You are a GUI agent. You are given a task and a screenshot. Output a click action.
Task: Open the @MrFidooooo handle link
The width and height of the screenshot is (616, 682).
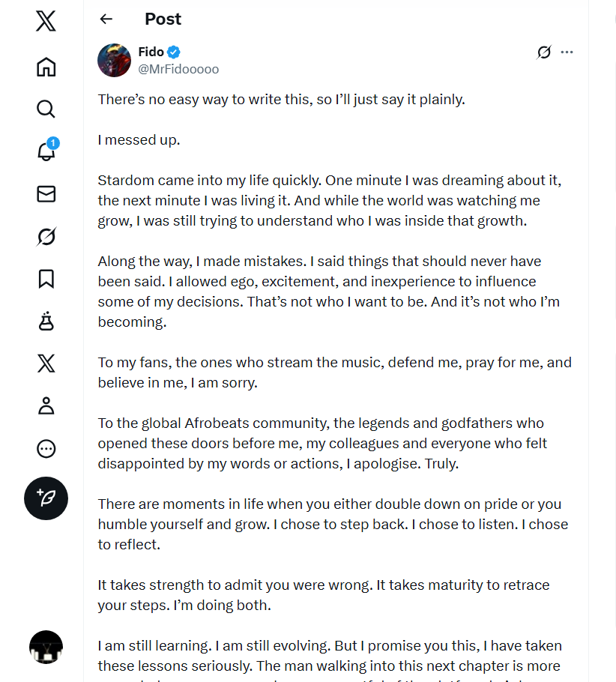tap(178, 69)
